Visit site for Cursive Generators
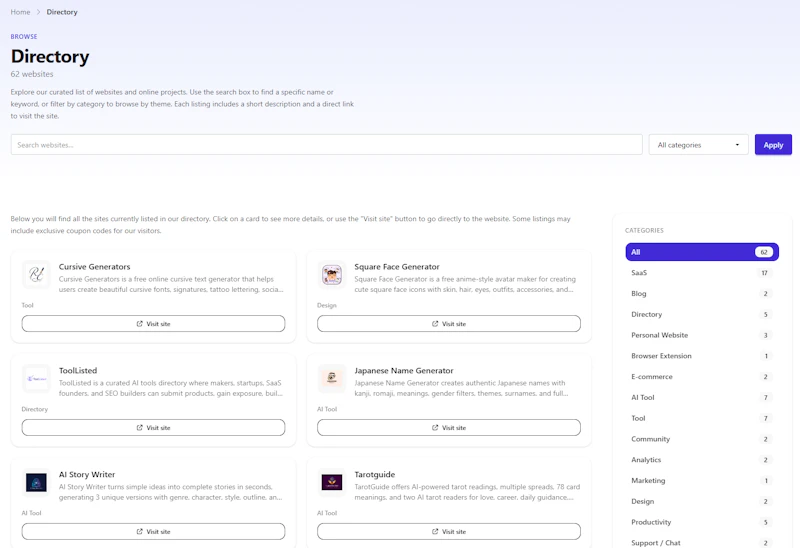The image size is (800, 548). pos(154,323)
